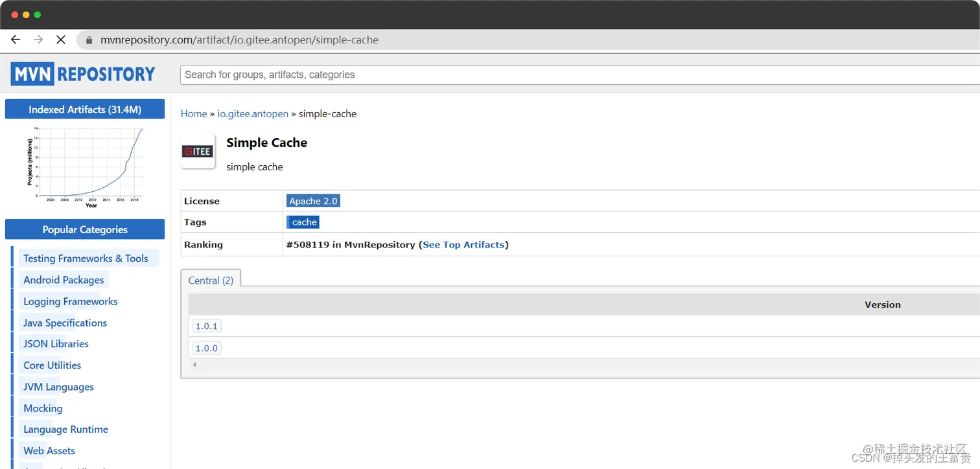Open the Apache 2.0 license tag
980x469 pixels.
coord(313,201)
